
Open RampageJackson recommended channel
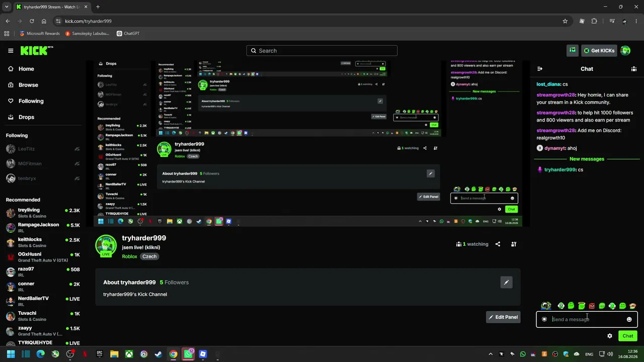(x=42, y=227)
